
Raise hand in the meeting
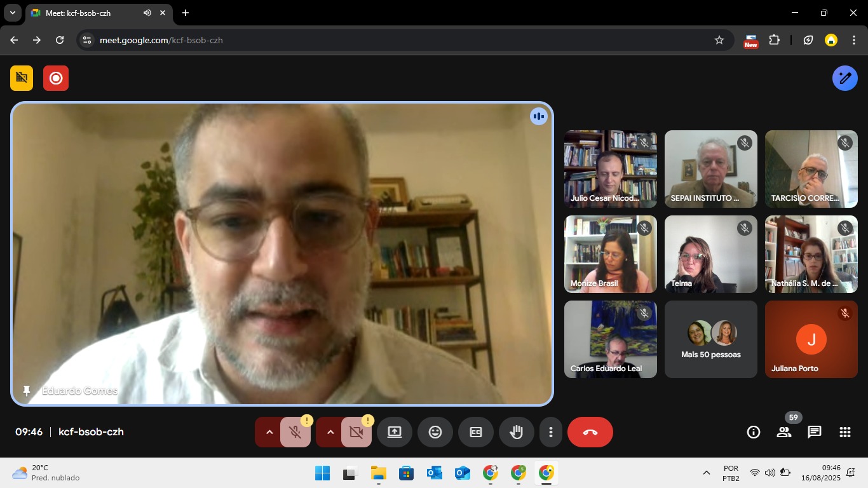516,432
